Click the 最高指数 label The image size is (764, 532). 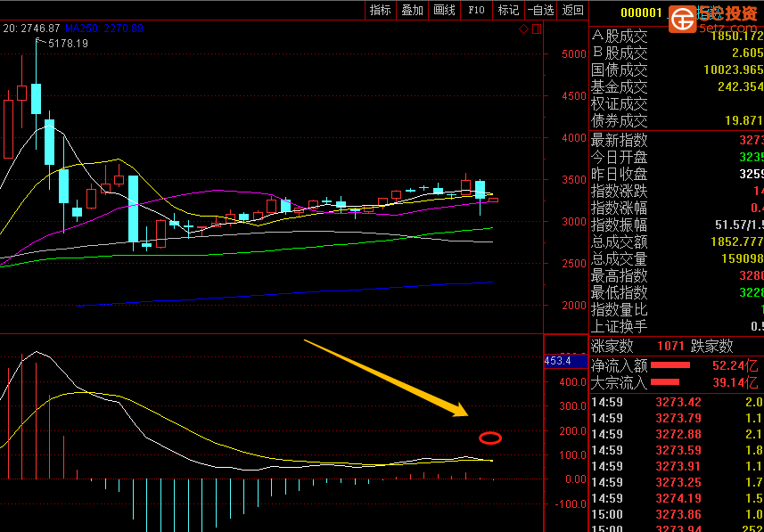click(x=620, y=275)
